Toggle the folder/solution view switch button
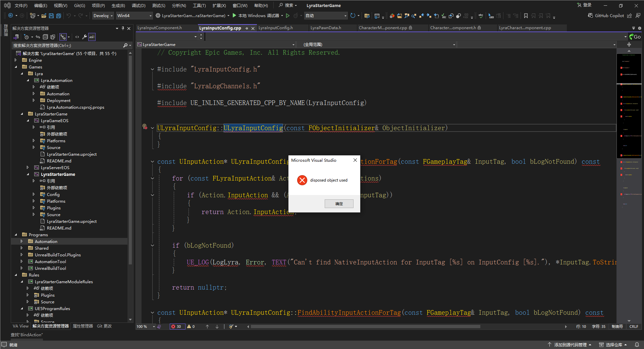Screen dimensions: 644x349 16,37
